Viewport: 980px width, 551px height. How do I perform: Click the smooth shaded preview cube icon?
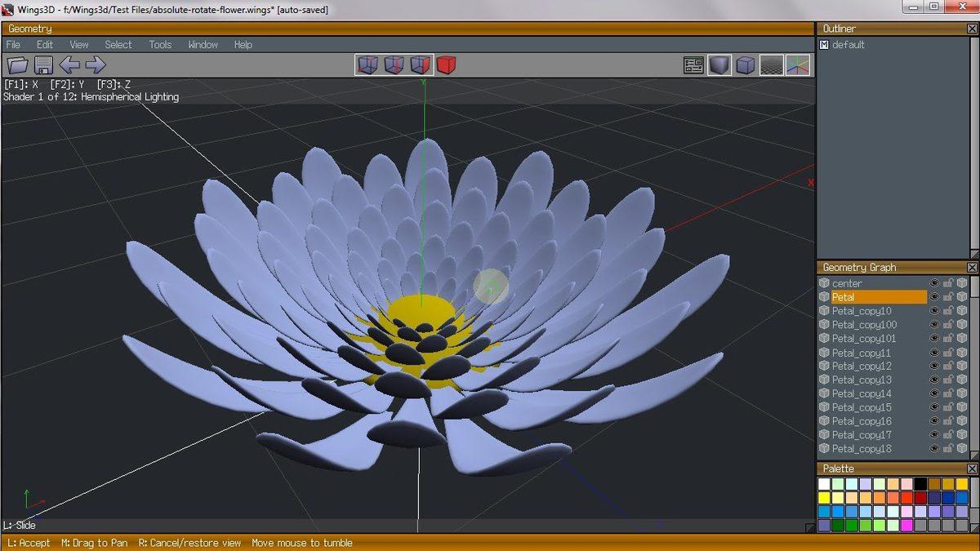pyautogui.click(x=719, y=65)
